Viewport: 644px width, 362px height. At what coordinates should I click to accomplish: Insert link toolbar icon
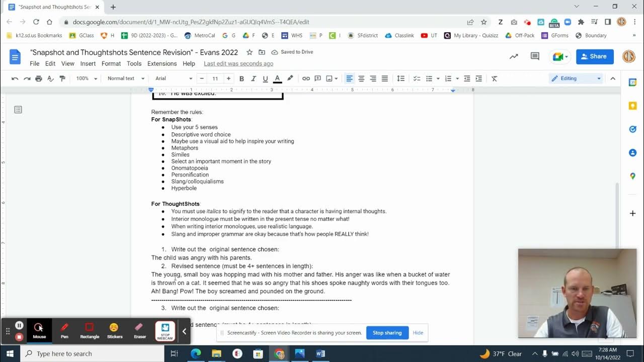click(x=306, y=78)
